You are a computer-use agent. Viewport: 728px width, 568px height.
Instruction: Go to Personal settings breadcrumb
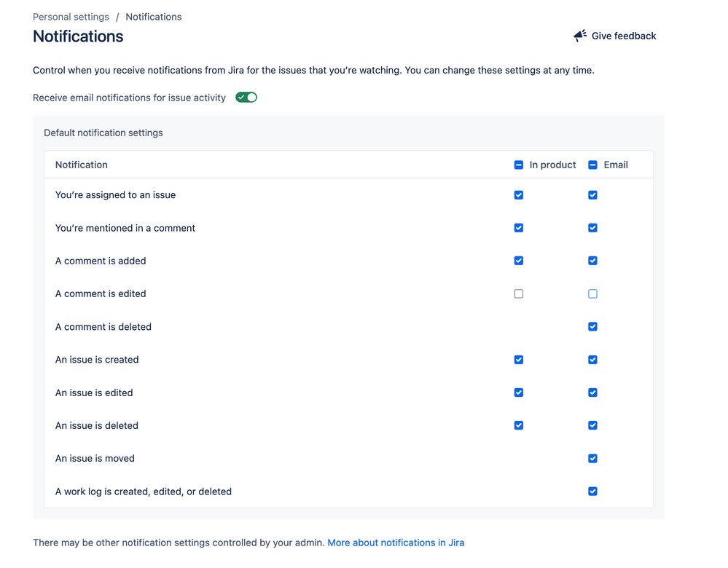71,17
